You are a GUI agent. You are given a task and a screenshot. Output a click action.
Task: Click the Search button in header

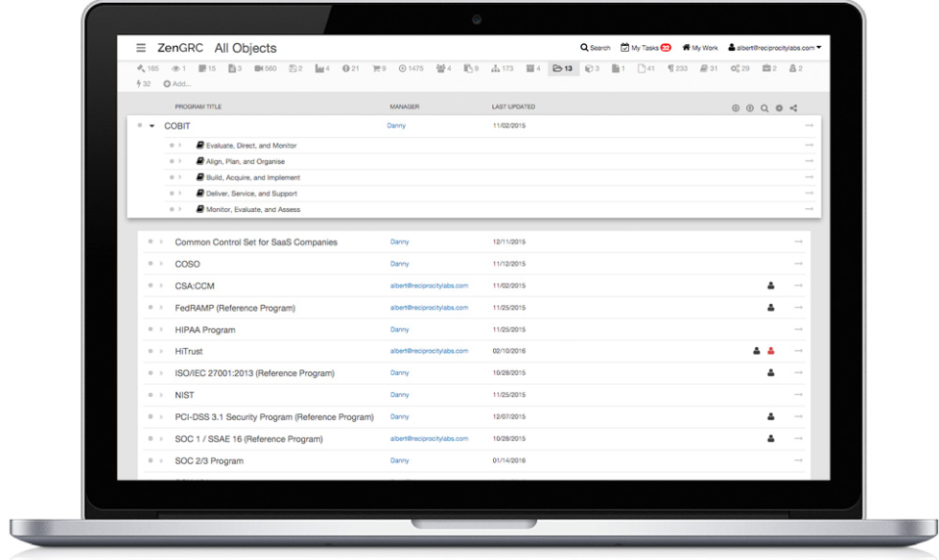(x=595, y=48)
